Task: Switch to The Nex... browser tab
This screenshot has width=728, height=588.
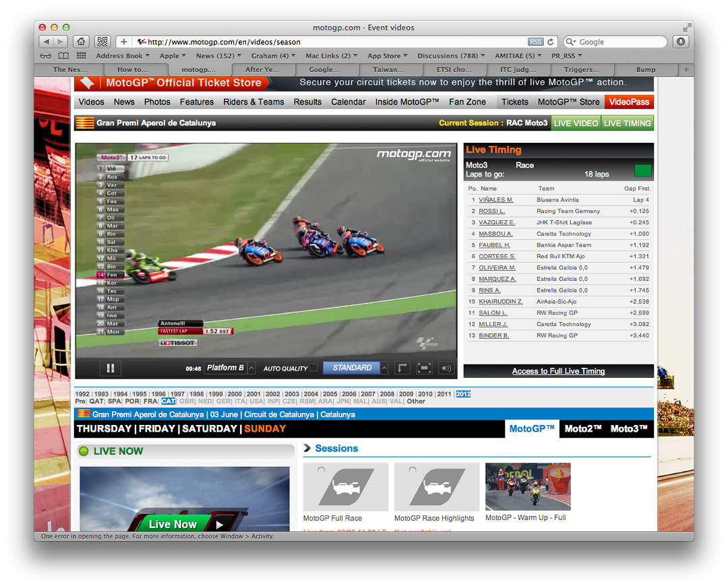Action: tap(69, 69)
